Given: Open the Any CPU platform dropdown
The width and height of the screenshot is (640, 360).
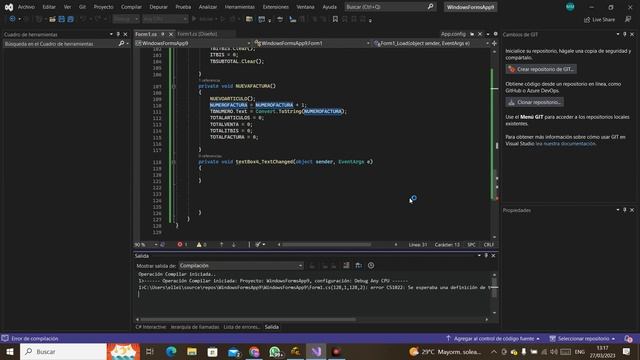Looking at the screenshot, I should pos(165,19).
